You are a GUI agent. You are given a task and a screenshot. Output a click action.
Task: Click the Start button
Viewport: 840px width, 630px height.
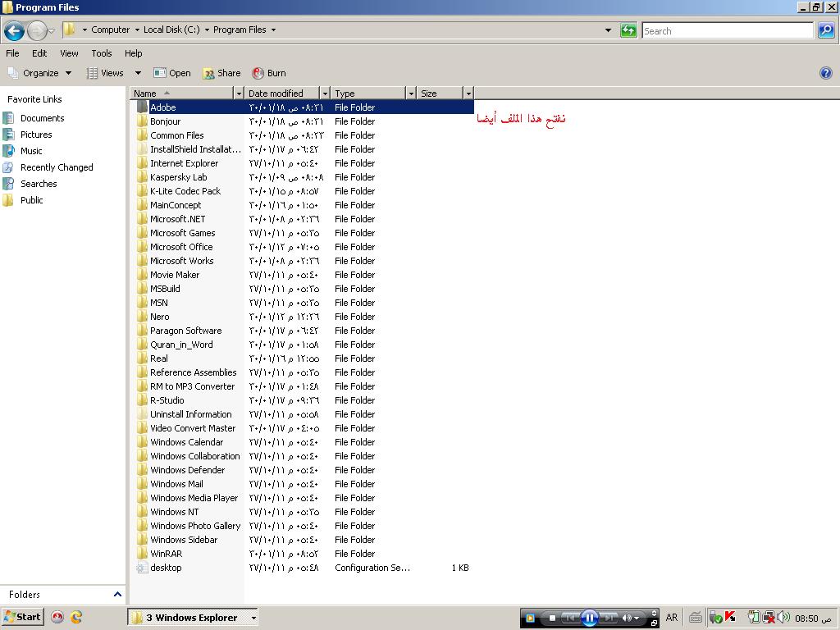pos(22,617)
